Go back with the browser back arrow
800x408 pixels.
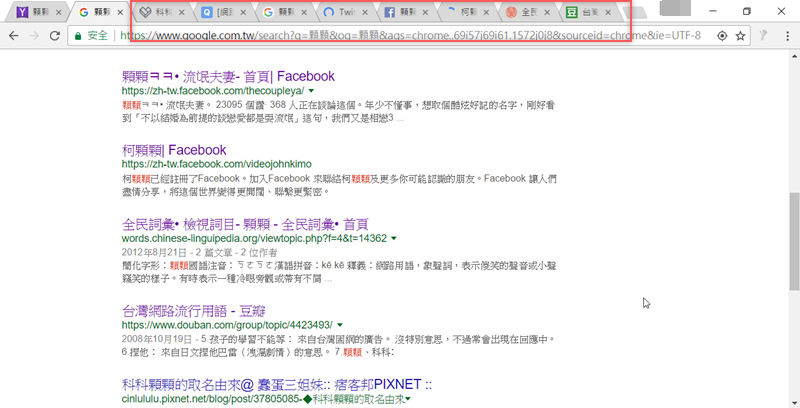tap(14, 36)
